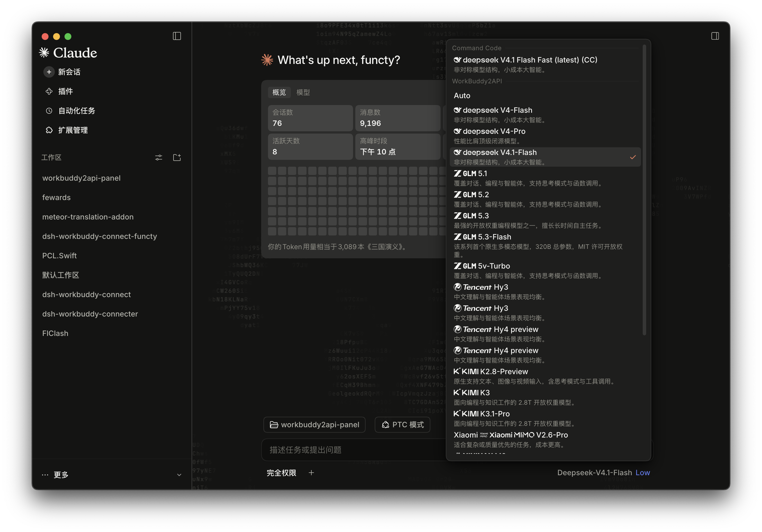Click the workspace filter sliders icon

159,157
